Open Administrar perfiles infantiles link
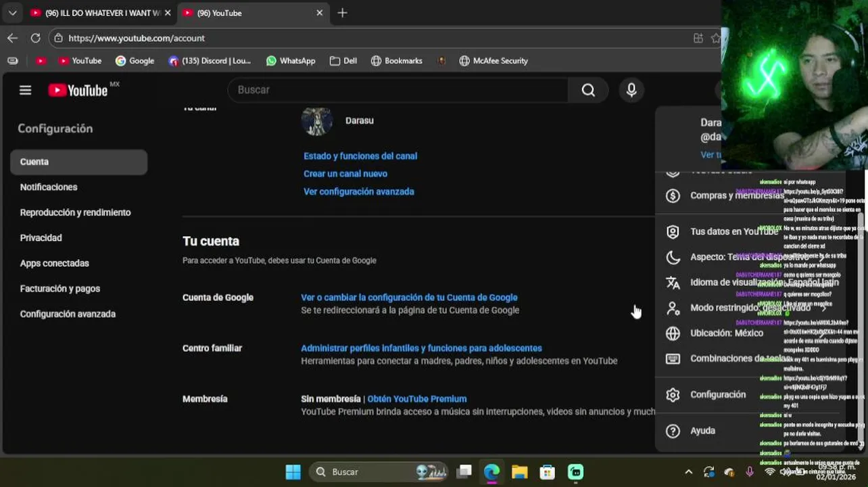This screenshot has width=868, height=487. point(421,348)
